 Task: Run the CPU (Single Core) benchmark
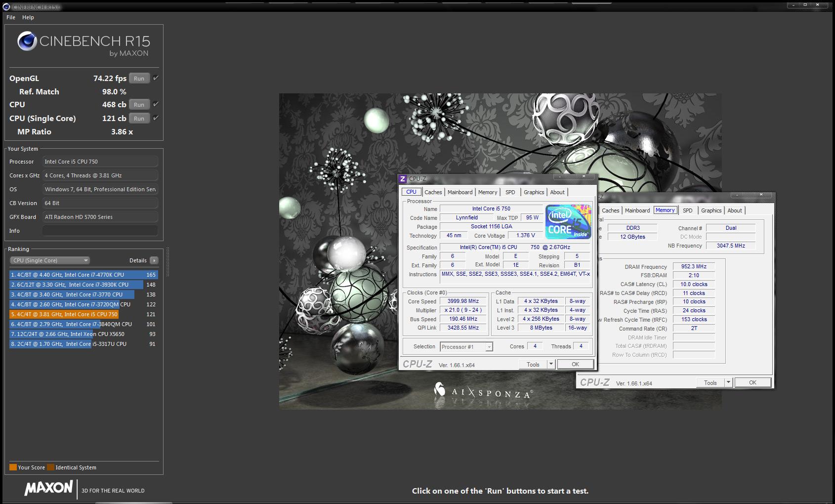click(139, 118)
